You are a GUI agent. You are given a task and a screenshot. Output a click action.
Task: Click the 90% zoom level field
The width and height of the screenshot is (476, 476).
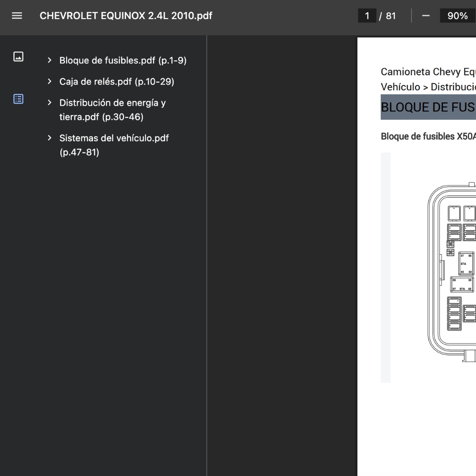(x=457, y=16)
